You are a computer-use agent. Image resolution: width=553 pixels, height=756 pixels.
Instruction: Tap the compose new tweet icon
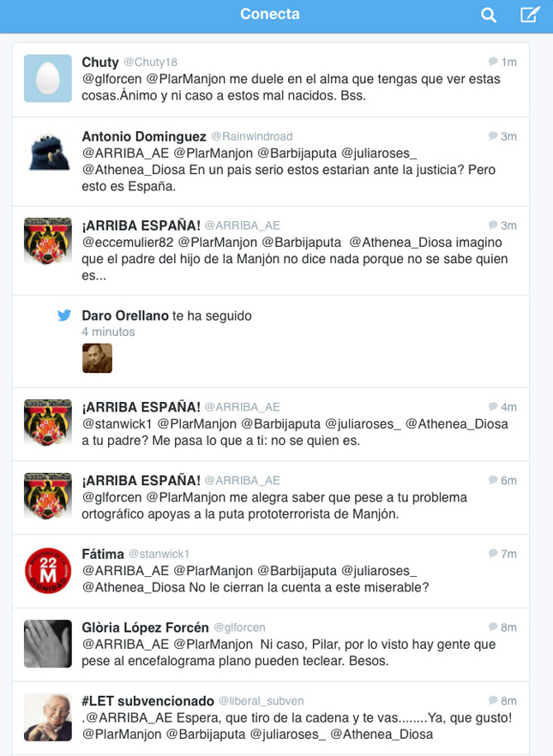click(x=530, y=14)
